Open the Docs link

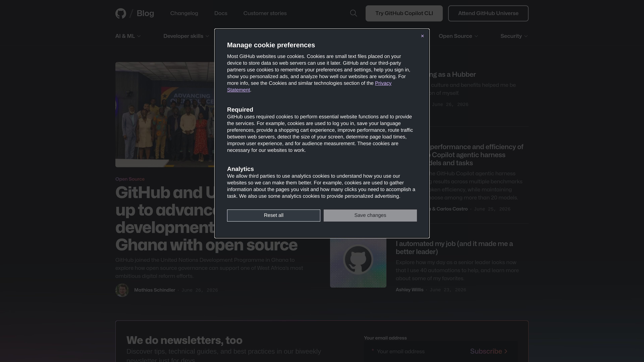[x=221, y=13]
